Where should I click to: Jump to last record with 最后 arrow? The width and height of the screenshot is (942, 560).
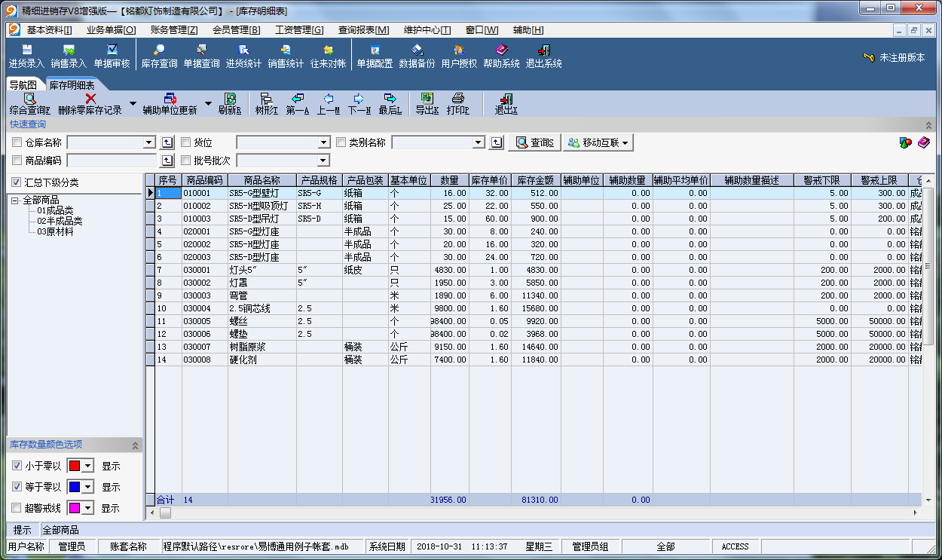pos(390,104)
